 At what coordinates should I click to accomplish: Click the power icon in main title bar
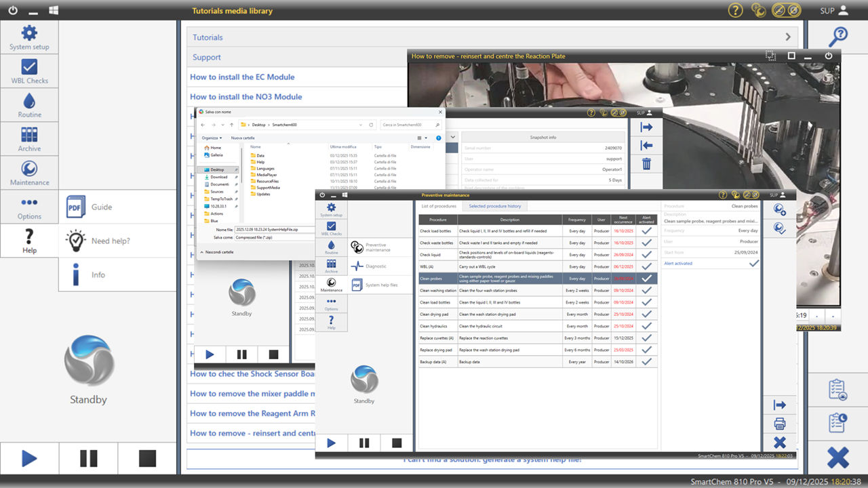coord(13,10)
